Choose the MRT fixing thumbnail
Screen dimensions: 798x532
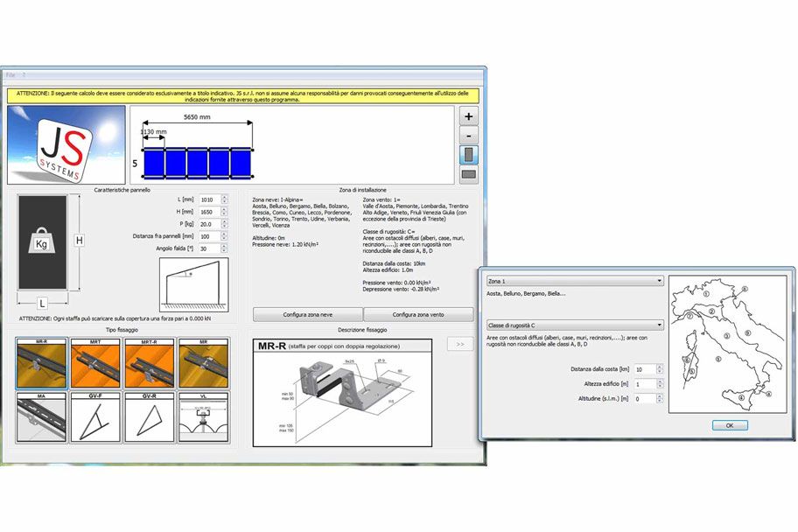95,364
